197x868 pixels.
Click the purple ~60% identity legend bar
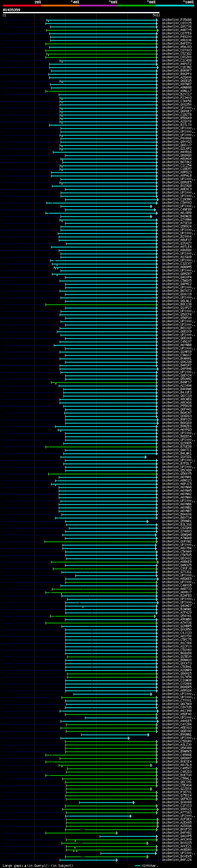pyautogui.click(x=98, y=6)
